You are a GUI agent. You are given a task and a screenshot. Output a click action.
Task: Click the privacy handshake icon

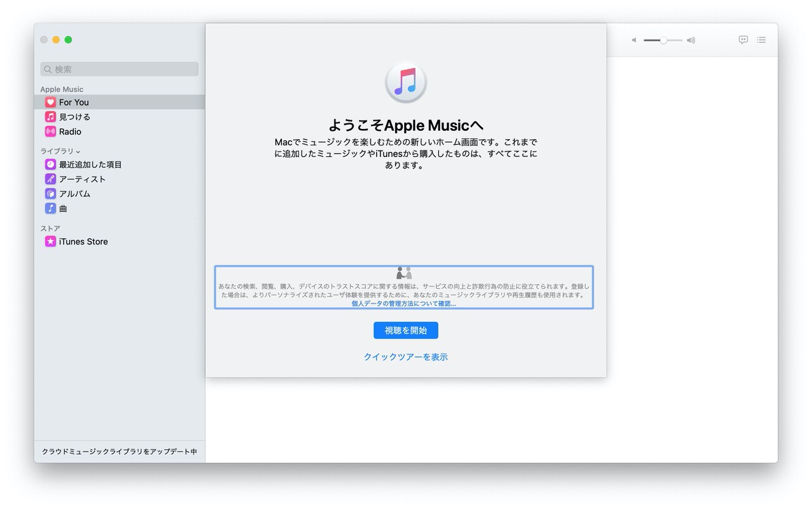pyautogui.click(x=404, y=273)
